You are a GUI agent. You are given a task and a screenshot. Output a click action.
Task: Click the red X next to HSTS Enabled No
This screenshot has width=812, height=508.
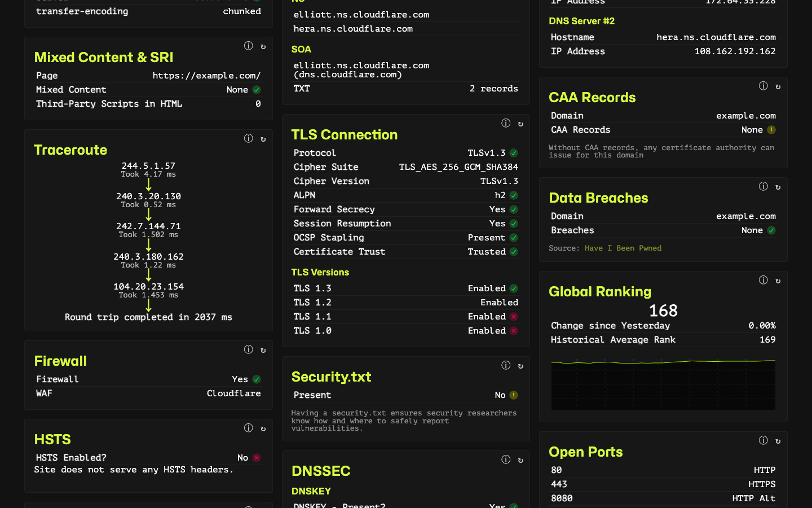257,458
